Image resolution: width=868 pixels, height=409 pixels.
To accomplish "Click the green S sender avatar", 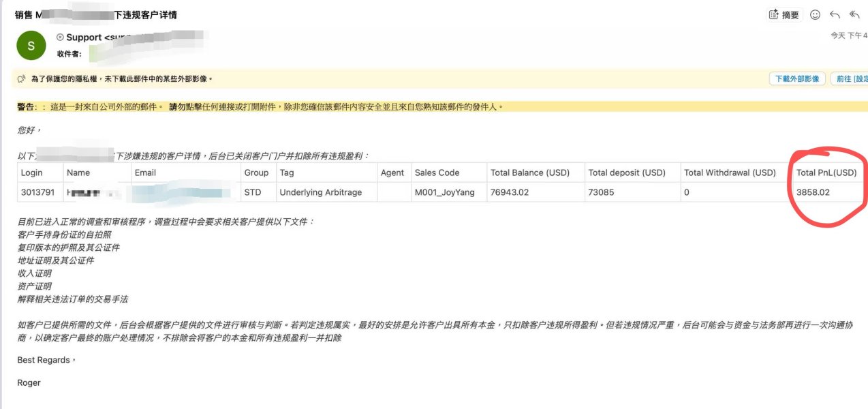I will tap(31, 46).
